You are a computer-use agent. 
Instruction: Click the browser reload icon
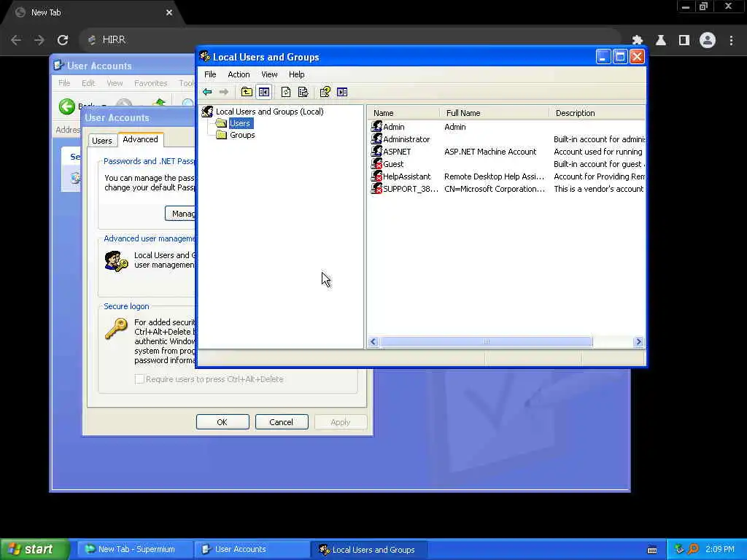coord(63,40)
